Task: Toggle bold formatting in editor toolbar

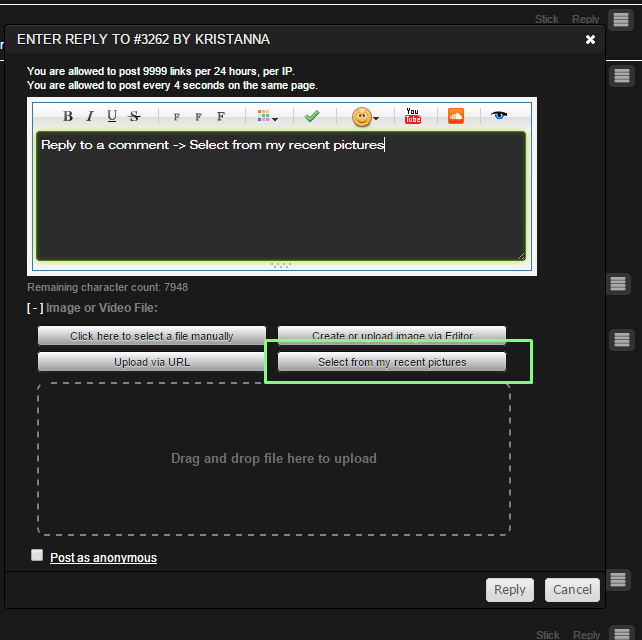Action: tap(68, 116)
